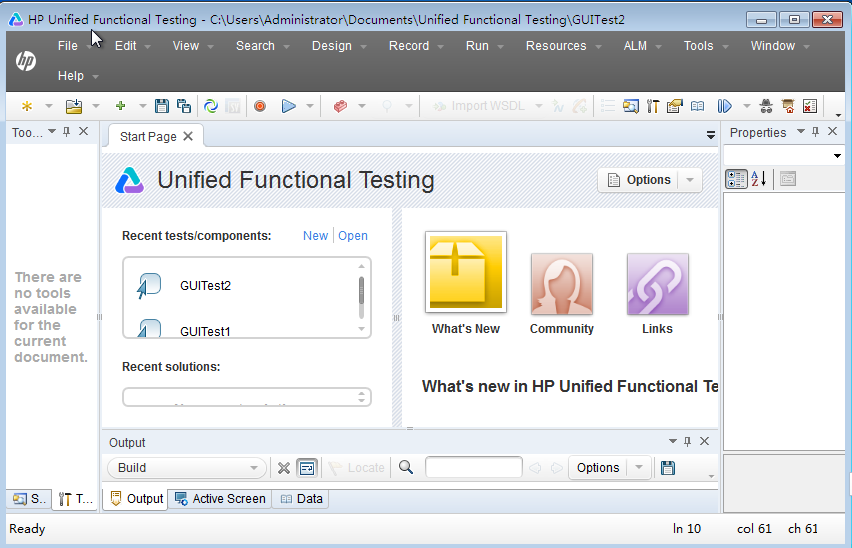The width and height of the screenshot is (852, 548).
Task: Open the Tools menu
Action: tap(698, 46)
